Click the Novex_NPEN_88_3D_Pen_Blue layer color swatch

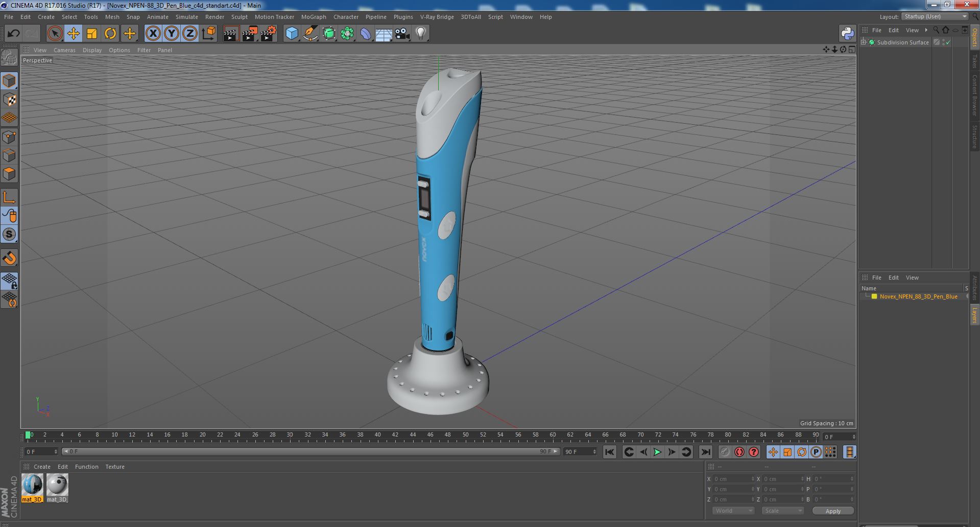click(874, 296)
